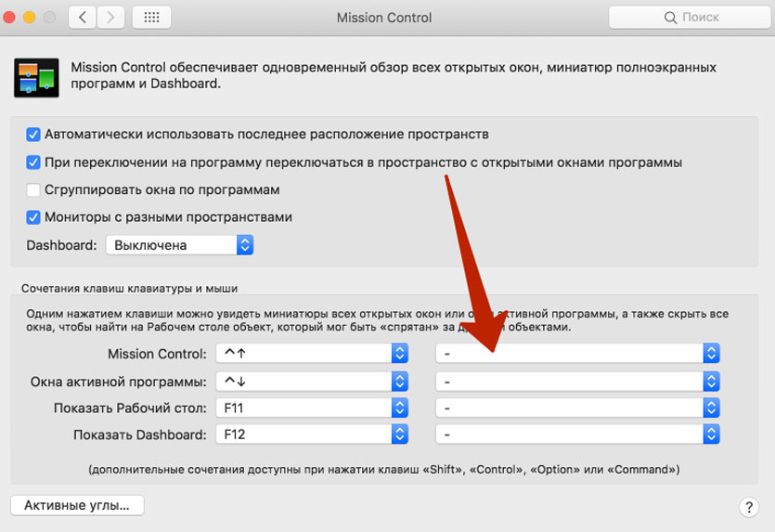Enable Сгруппировать окна по программам checkbox
Screen dimensions: 775x532
(33, 189)
